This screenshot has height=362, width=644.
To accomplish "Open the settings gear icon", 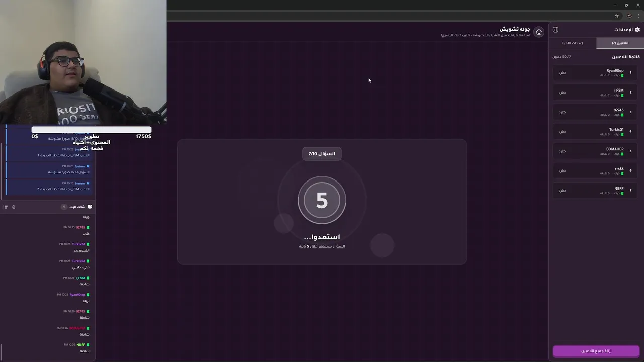I will (x=637, y=30).
